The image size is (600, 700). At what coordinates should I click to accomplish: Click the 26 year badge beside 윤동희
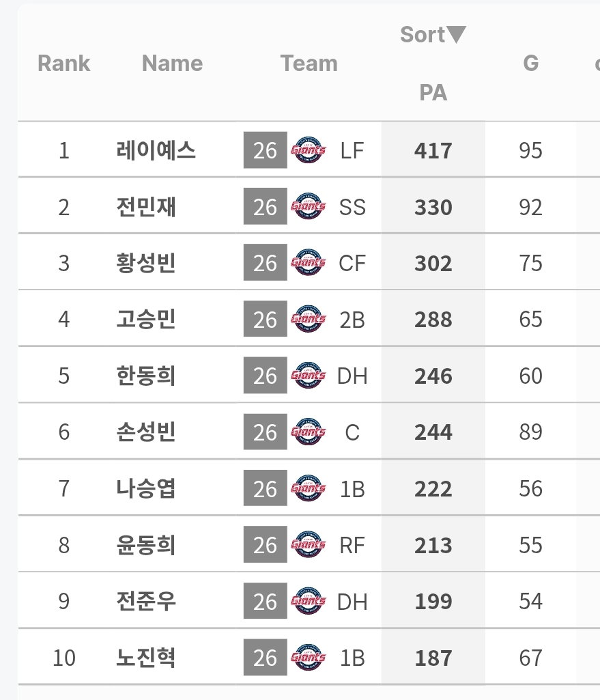click(x=266, y=544)
